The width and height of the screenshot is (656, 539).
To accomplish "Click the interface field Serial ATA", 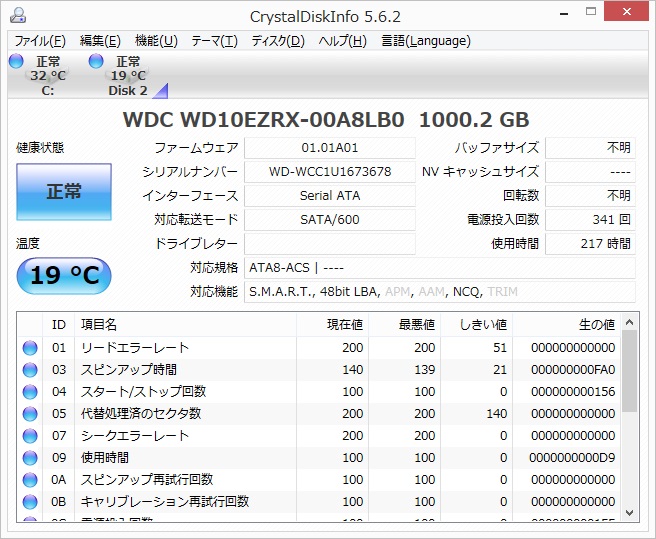I will tap(330, 195).
